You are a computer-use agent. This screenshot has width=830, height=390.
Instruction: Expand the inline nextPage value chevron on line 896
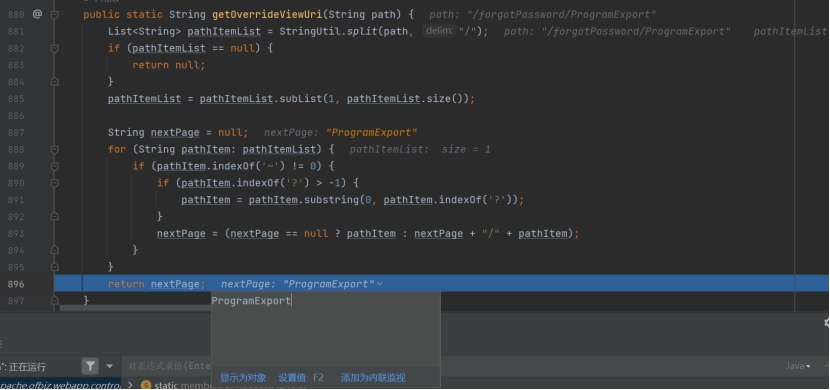pyautogui.click(x=380, y=284)
